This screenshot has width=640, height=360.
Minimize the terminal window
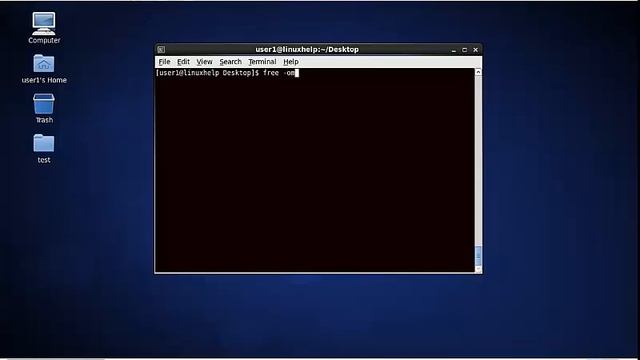454,50
